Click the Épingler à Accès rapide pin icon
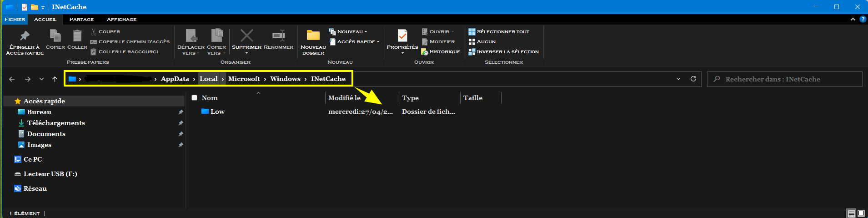 [25, 35]
